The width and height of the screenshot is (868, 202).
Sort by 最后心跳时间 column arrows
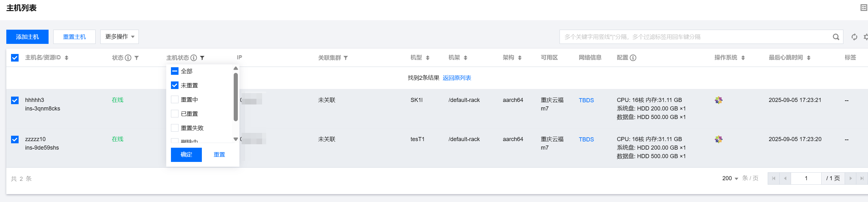(808, 58)
